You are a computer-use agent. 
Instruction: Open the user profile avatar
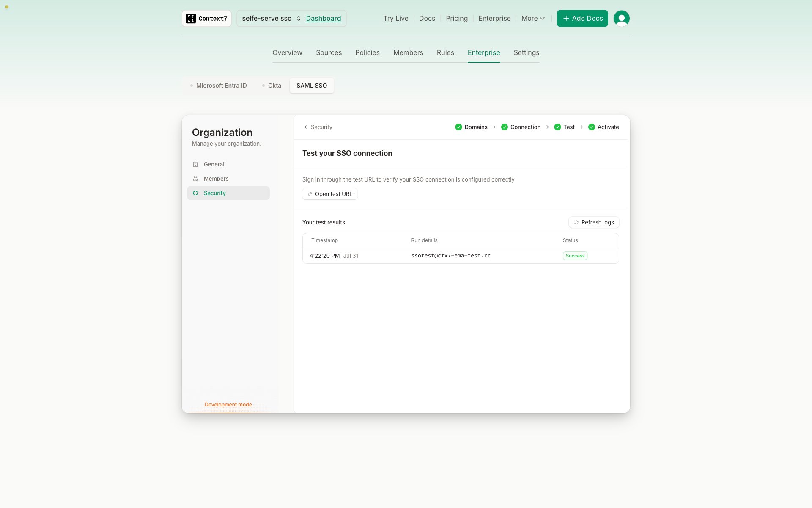coord(621,18)
